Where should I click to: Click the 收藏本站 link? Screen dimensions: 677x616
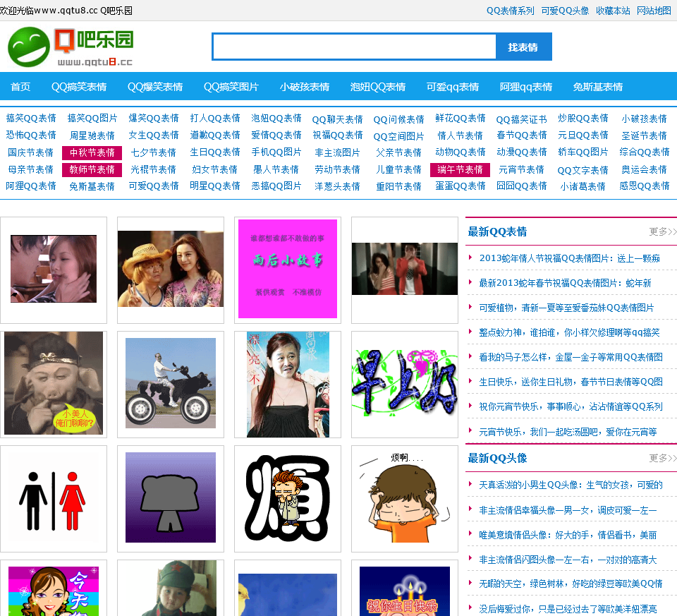(x=613, y=11)
